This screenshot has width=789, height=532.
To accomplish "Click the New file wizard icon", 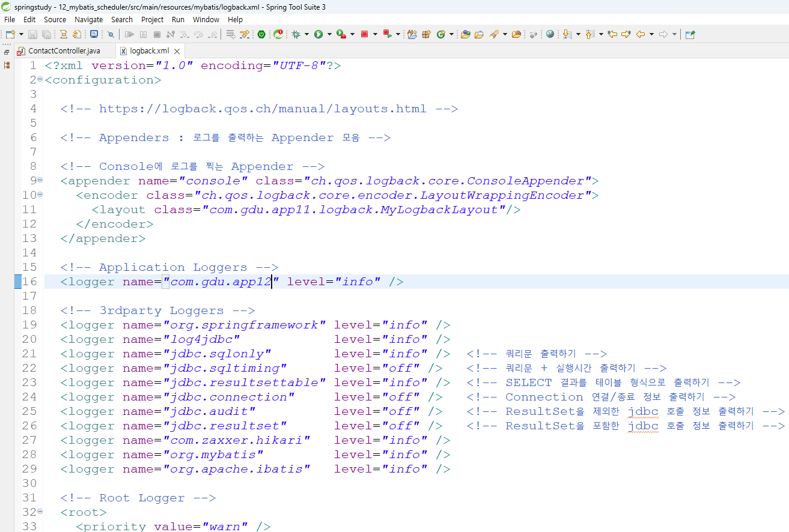I will [10, 34].
